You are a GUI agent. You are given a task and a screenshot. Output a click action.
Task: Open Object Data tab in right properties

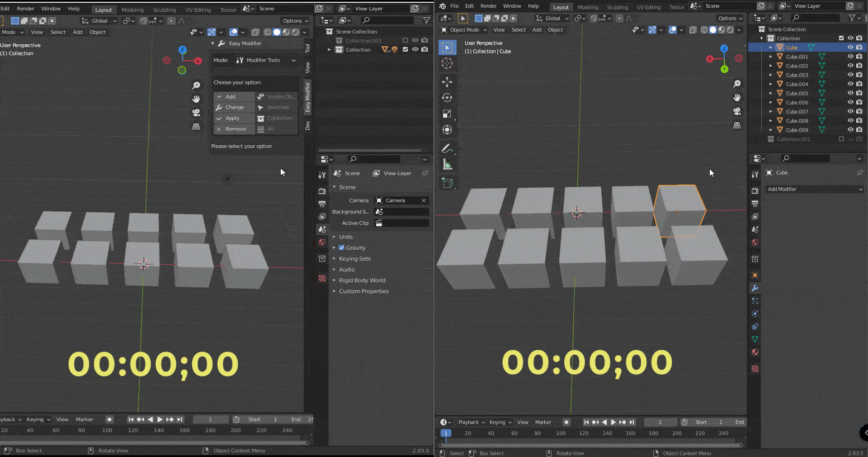tap(755, 339)
